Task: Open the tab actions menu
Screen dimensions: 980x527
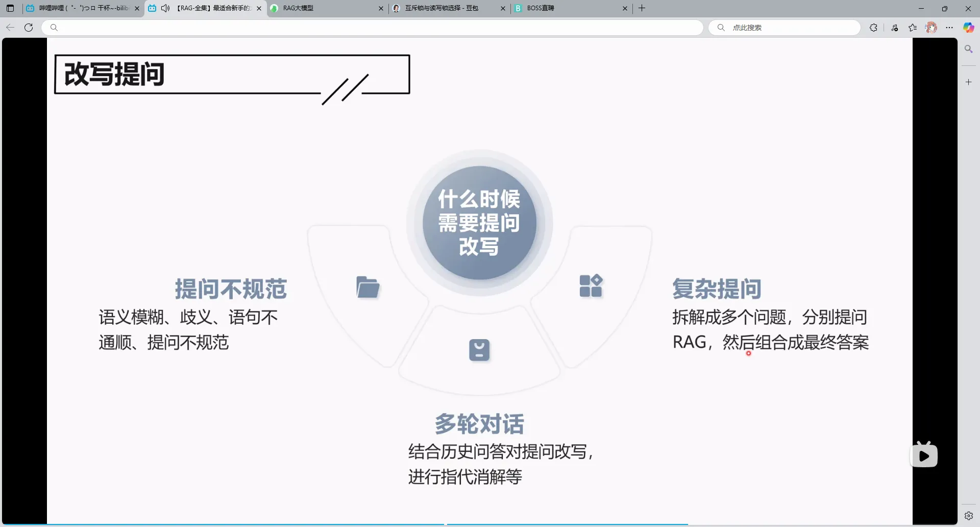Action: coord(10,8)
